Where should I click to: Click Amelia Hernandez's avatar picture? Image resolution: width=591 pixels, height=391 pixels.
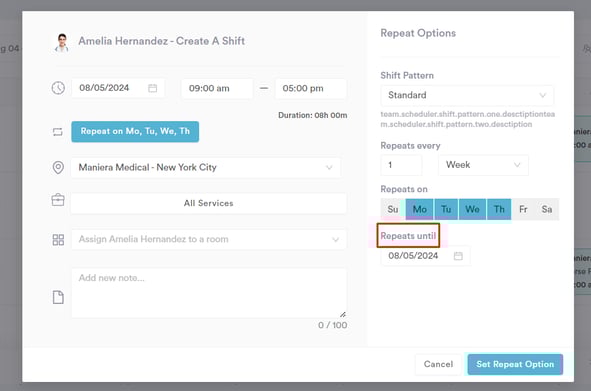(62, 42)
